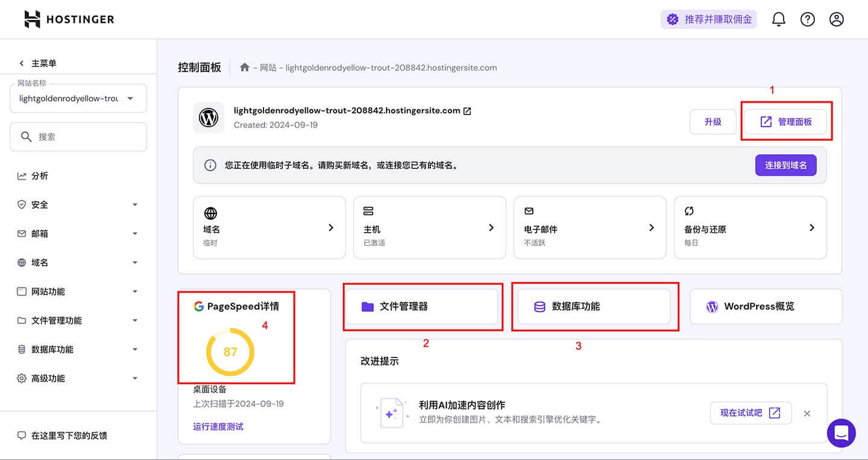868x460 pixels.
Task: Open the notifications bell icon
Action: pos(778,19)
